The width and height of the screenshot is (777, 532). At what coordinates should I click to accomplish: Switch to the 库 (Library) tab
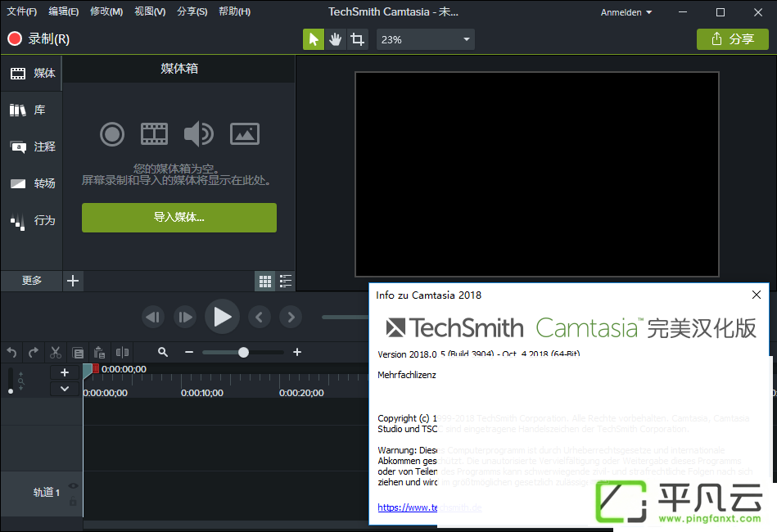pos(31,110)
